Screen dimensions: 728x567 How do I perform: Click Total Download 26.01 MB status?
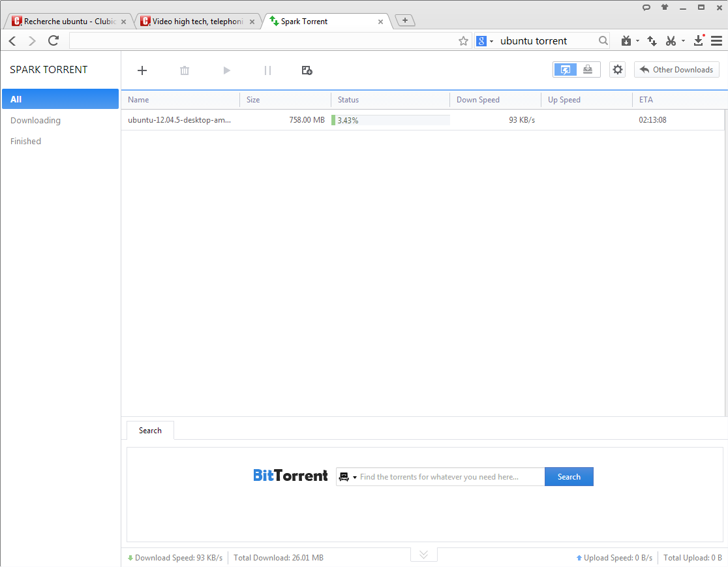(279, 558)
